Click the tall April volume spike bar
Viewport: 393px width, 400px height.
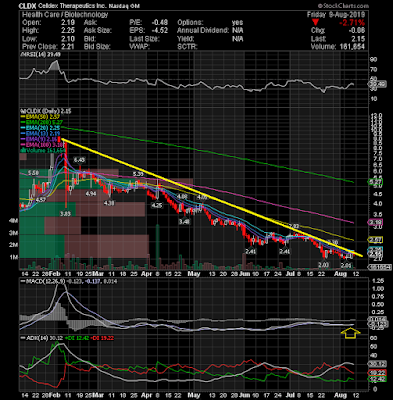click(x=158, y=247)
